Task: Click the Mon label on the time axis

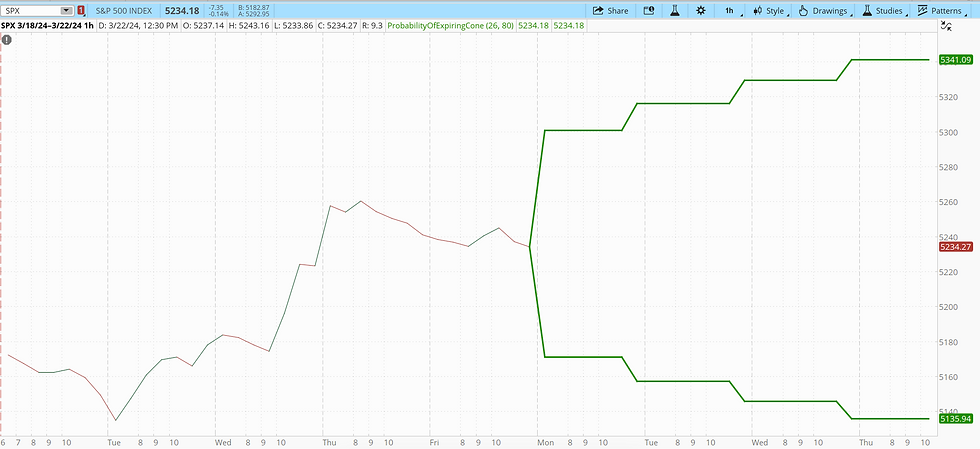Action: [x=546, y=442]
